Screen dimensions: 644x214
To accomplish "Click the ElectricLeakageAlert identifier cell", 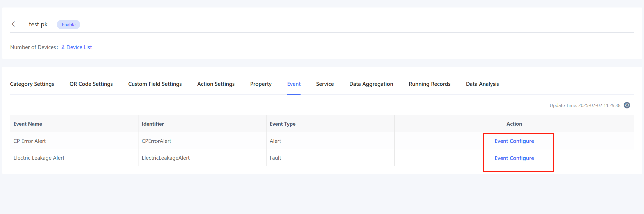I will 166,158.
